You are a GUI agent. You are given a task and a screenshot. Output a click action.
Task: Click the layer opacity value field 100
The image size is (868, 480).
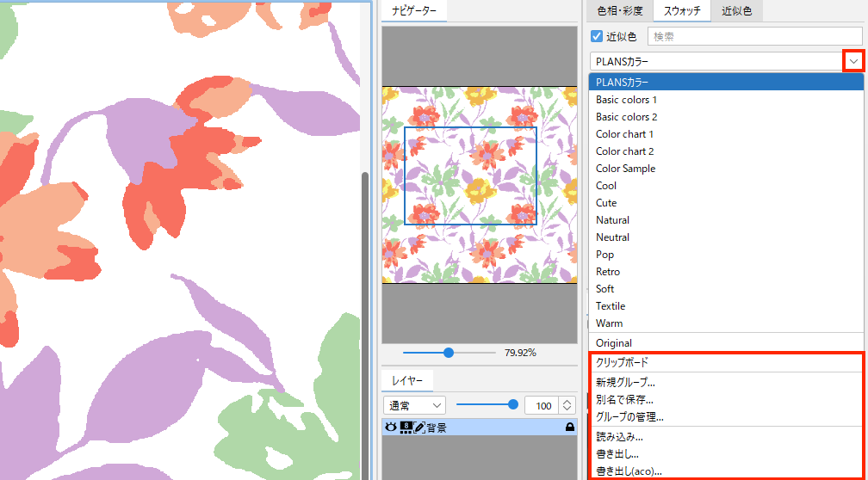[543, 405]
